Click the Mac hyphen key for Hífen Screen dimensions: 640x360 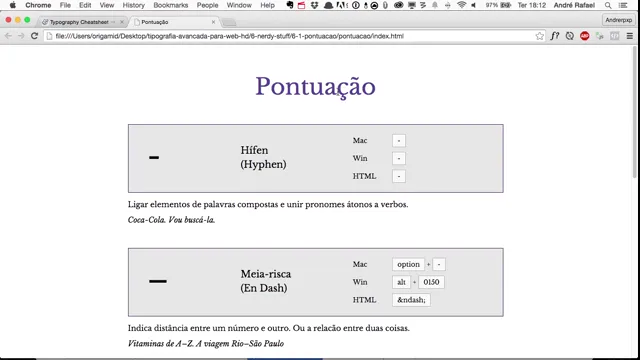coord(399,140)
